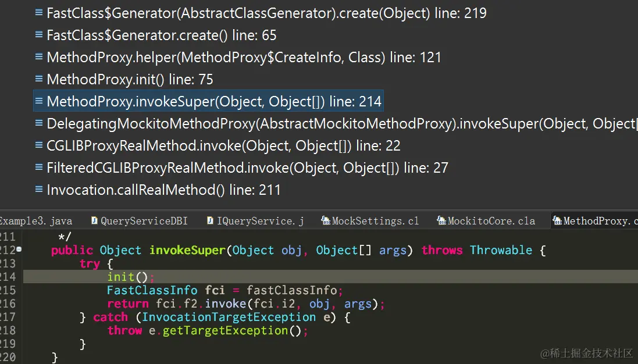Click stack frame icon beside FastClass$Generator.create() line 65

click(39, 34)
